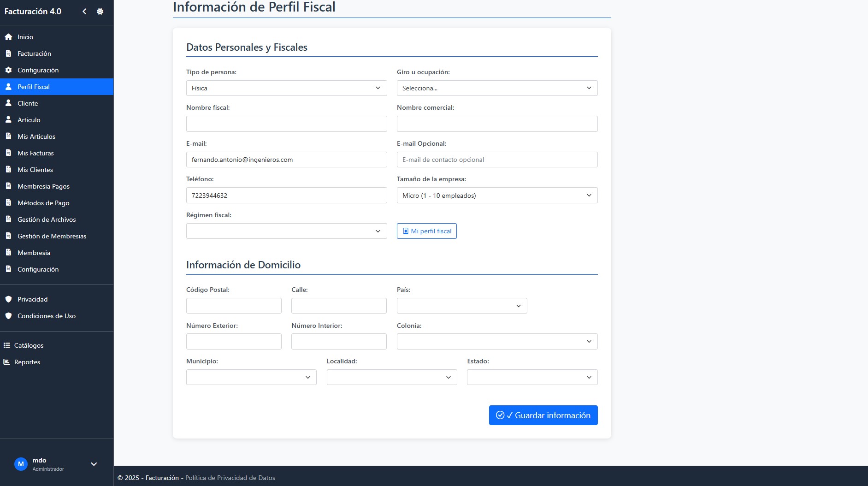Screen dimensions: 868x486
Task: Go to Métodos de Pago menu item
Action: [x=43, y=203]
